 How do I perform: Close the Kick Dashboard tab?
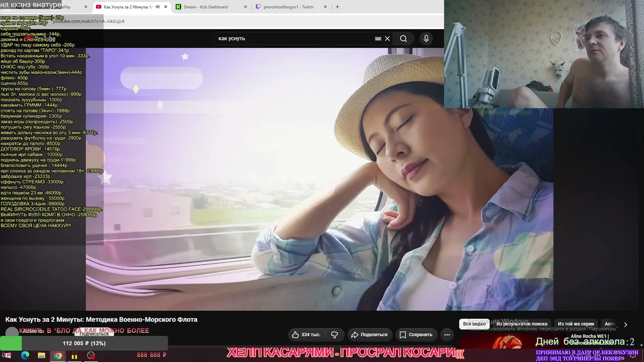click(x=246, y=7)
